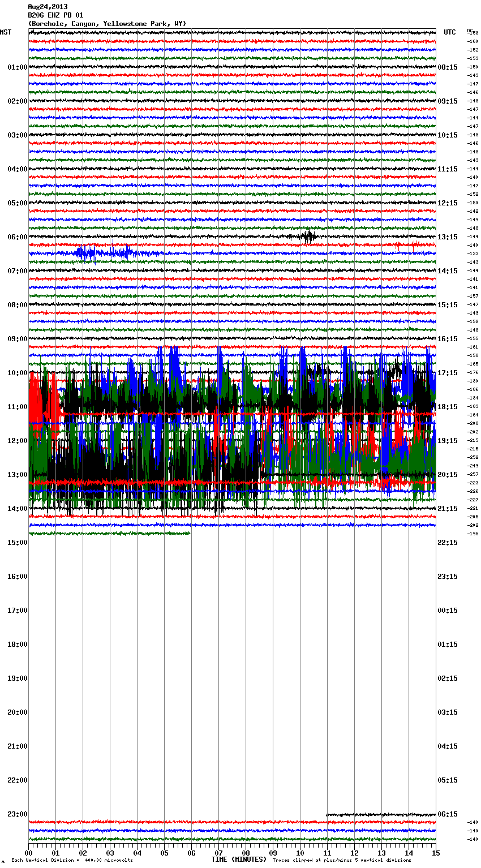Select the Each Vertical Division 400.00 microvolts note
481x868 pixels.
click(72, 861)
